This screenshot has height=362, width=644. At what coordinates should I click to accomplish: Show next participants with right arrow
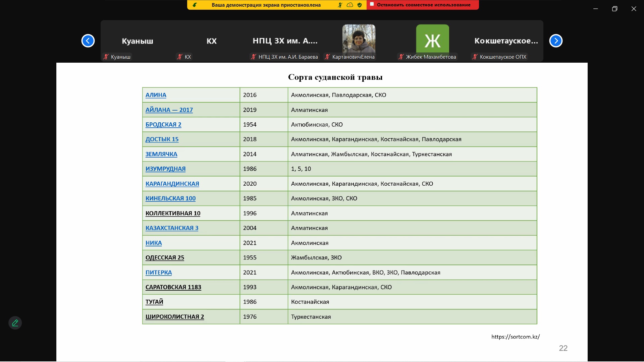pyautogui.click(x=556, y=41)
